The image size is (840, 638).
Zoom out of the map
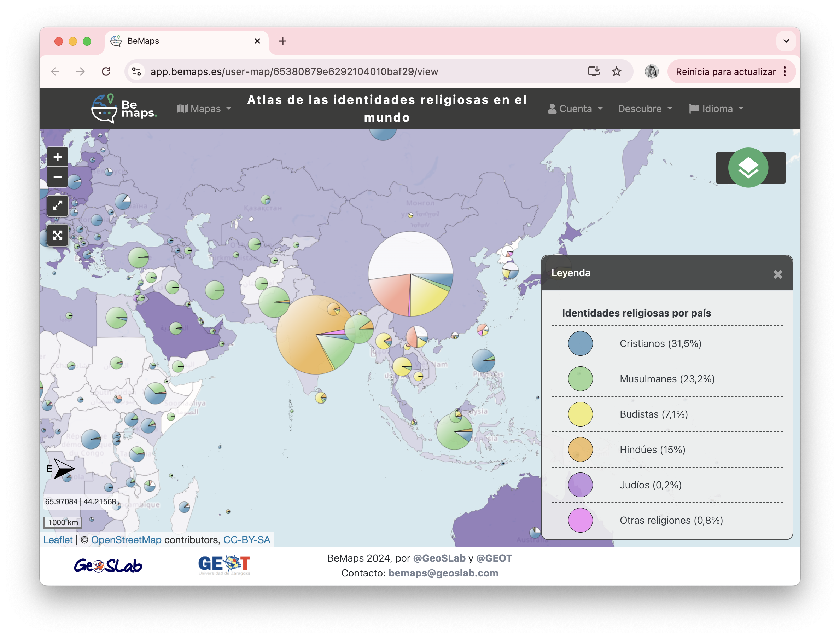pyautogui.click(x=57, y=177)
